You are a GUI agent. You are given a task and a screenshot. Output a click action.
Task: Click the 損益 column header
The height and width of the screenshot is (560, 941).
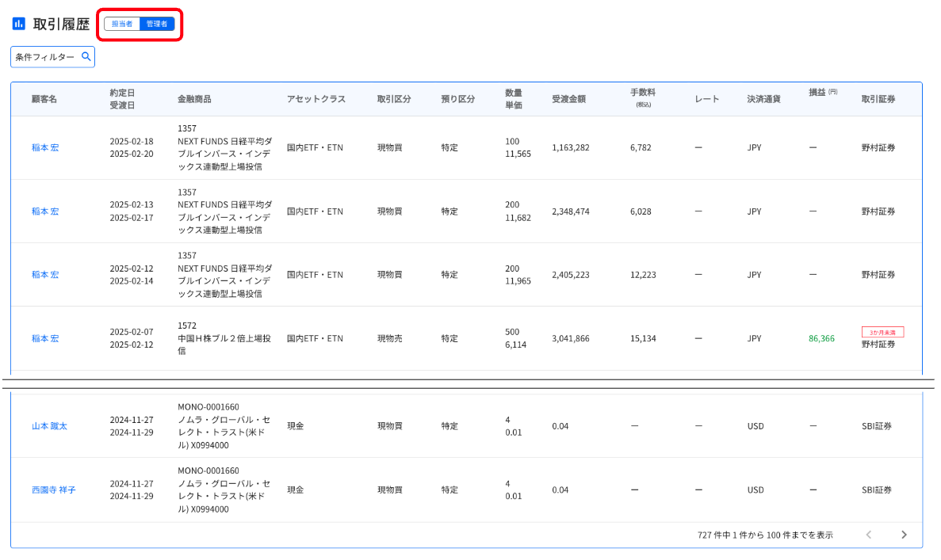(x=823, y=93)
